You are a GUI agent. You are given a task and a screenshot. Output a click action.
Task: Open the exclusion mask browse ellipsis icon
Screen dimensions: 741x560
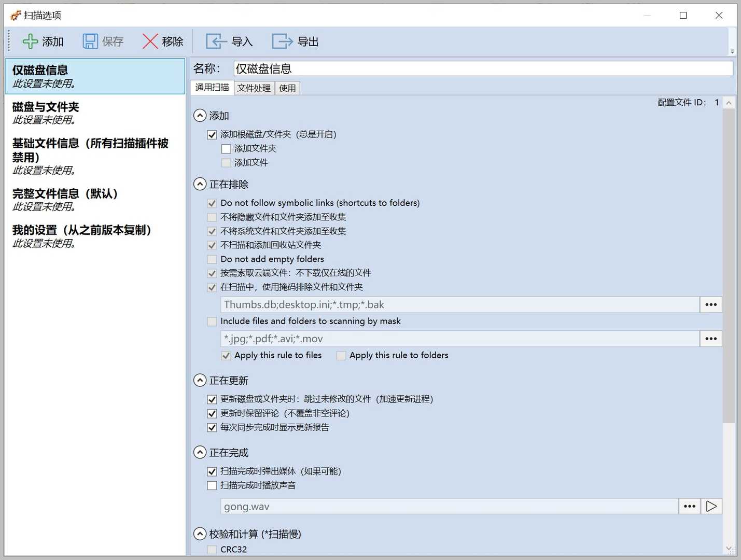(710, 304)
